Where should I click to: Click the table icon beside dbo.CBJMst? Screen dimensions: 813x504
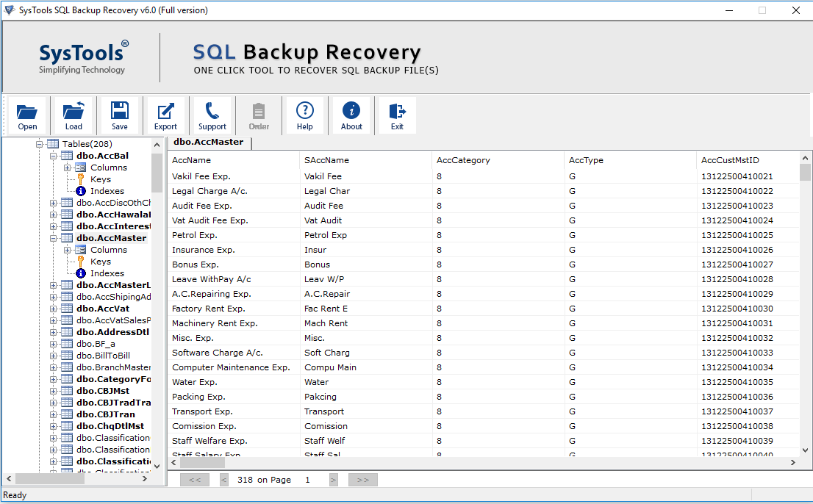click(x=67, y=391)
